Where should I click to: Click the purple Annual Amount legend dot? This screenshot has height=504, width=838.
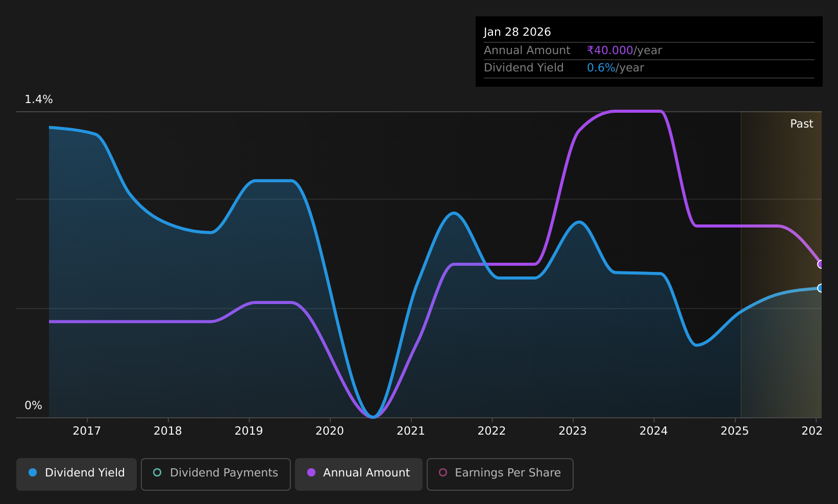tap(311, 472)
